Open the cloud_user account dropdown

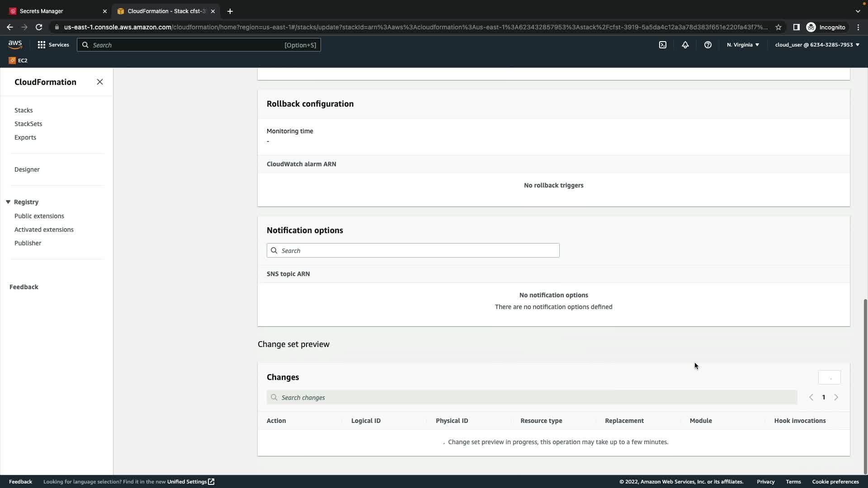click(x=817, y=45)
